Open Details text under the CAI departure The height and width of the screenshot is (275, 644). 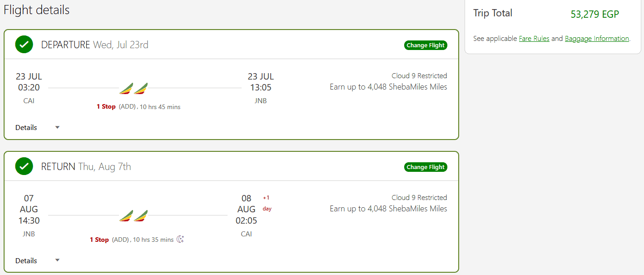pyautogui.click(x=26, y=127)
